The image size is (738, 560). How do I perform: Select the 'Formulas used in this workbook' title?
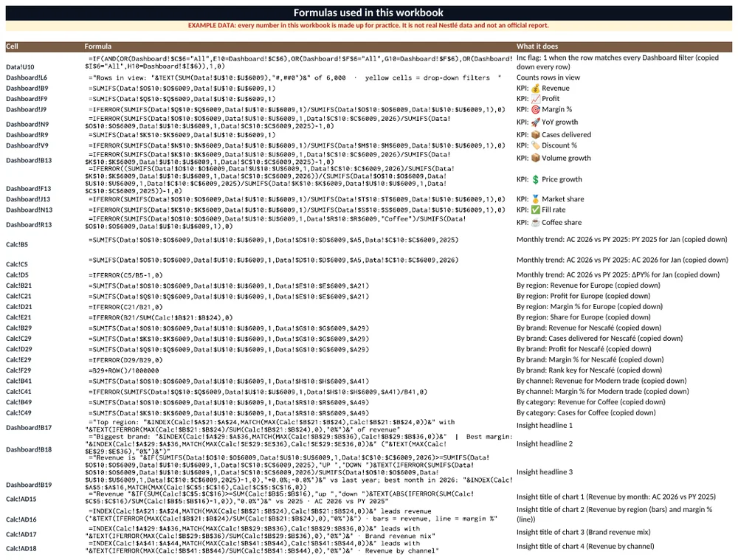[368, 13]
